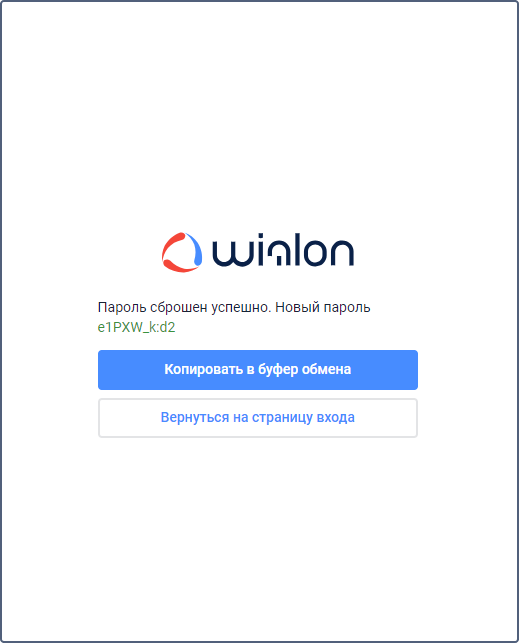Image resolution: width=519 pixels, height=643 pixels.
Task: Click the word 'Пароль' starting the message
Action: pos(122,307)
